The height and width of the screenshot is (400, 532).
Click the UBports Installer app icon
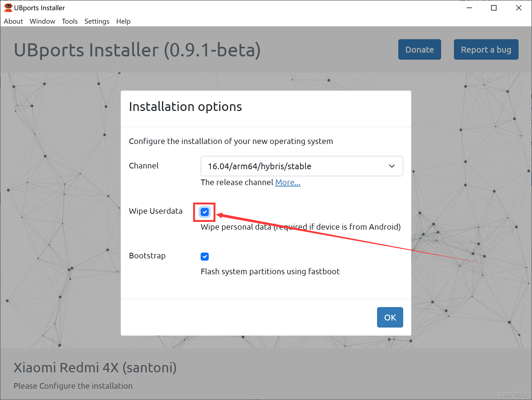[6, 7]
